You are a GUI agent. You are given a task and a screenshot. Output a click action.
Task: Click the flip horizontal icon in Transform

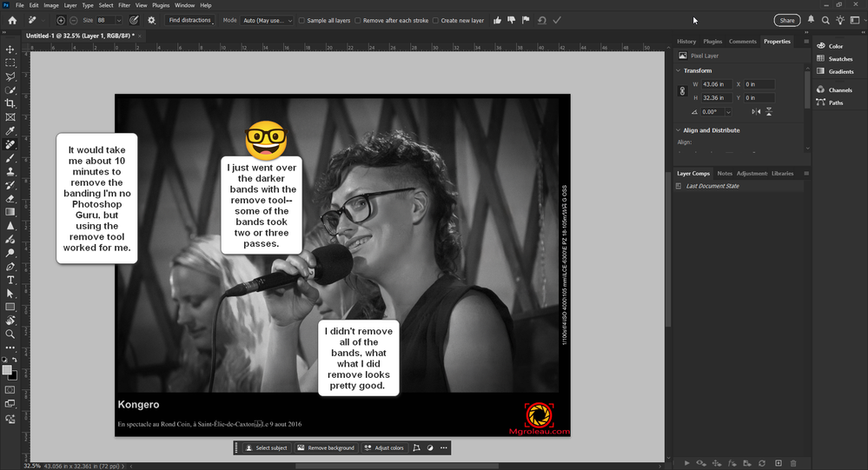pyautogui.click(x=756, y=112)
